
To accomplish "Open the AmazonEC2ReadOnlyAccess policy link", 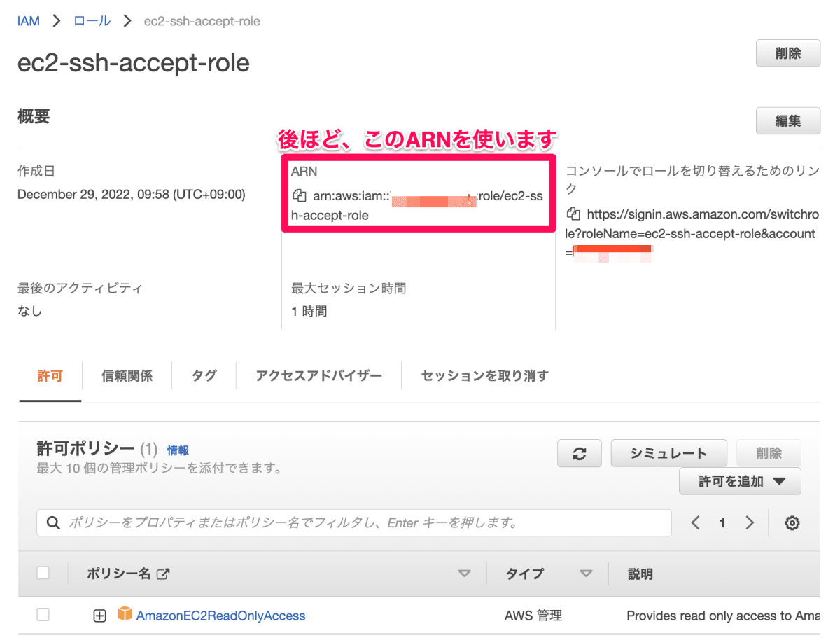I will (221, 616).
